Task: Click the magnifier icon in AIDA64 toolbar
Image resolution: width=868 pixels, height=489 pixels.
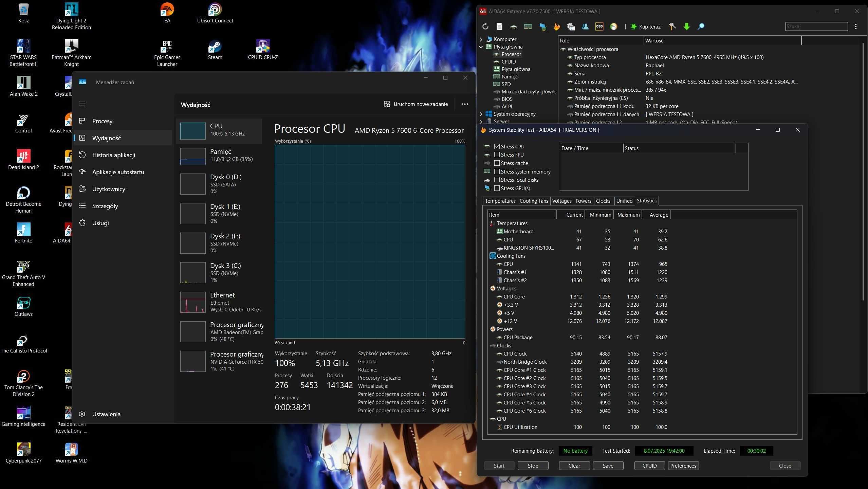Action: pyautogui.click(x=701, y=26)
